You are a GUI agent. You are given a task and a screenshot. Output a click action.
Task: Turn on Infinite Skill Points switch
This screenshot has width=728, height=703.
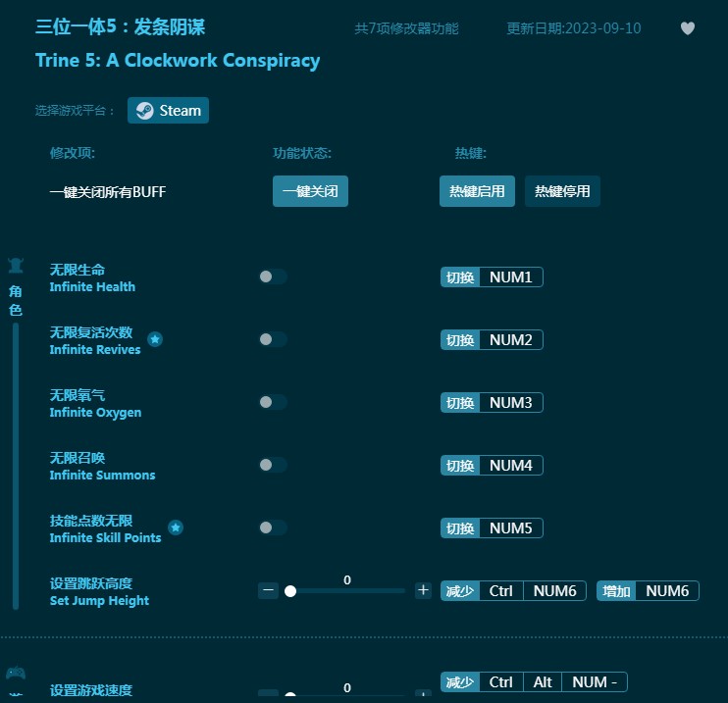point(273,527)
